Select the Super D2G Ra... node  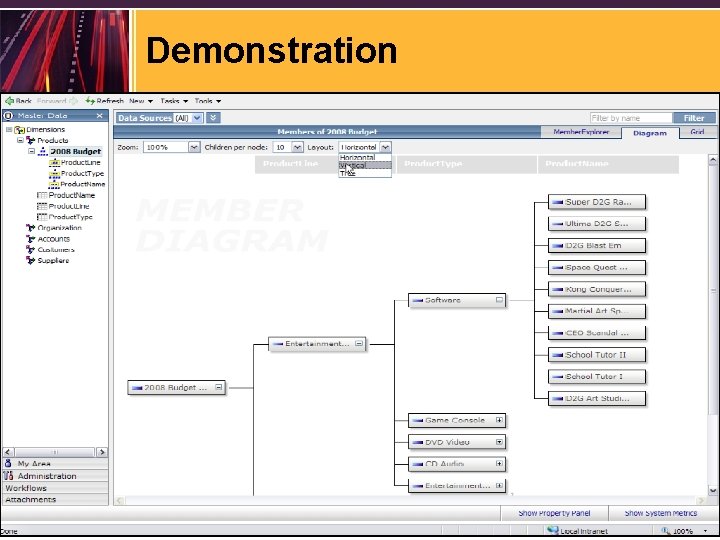click(x=597, y=202)
